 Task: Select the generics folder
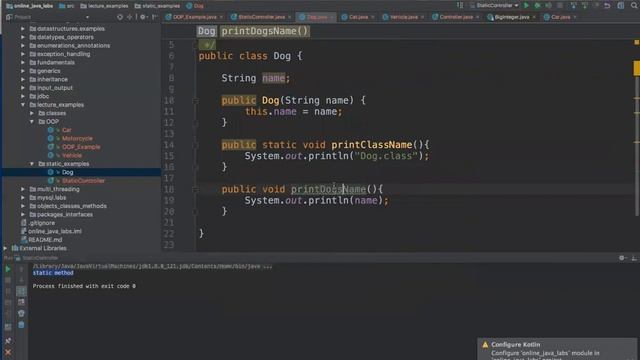point(49,71)
